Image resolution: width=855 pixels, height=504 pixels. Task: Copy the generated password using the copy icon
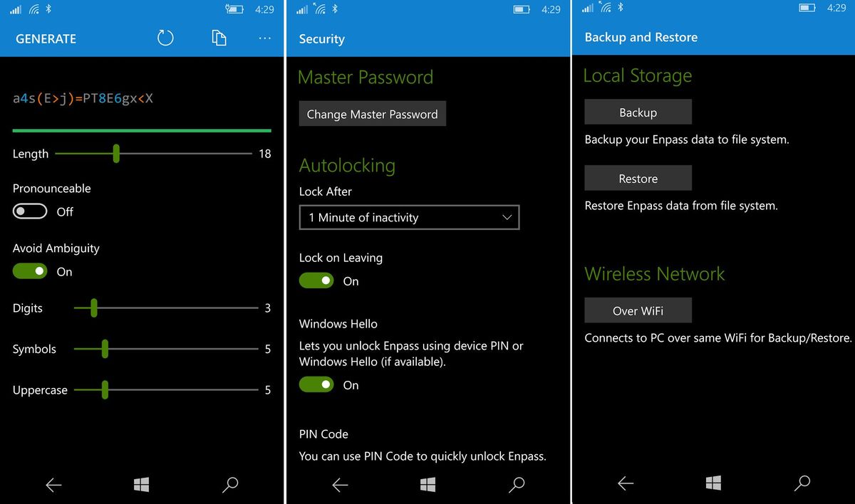point(219,37)
